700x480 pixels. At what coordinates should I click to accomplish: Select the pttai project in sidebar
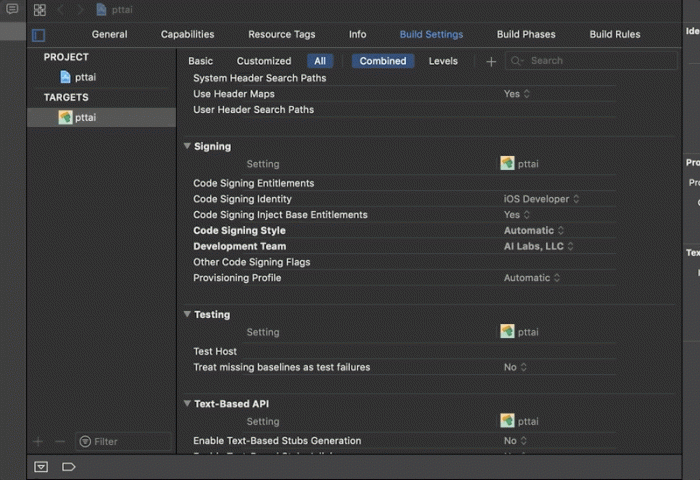click(x=85, y=77)
